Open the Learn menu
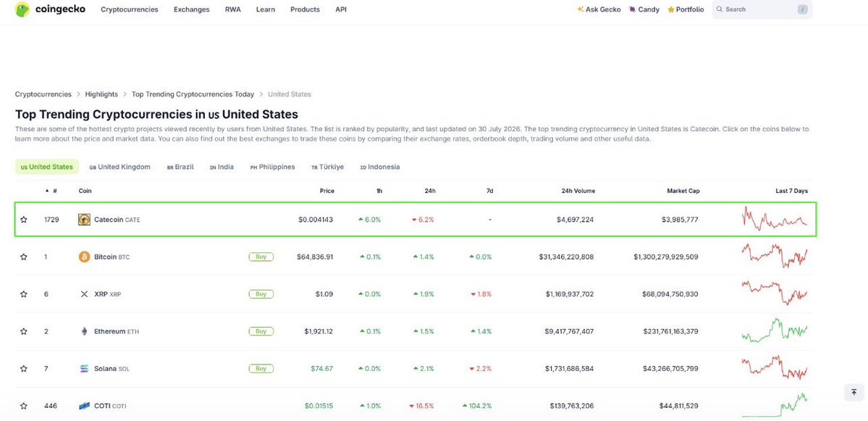Screen dimensions: 868x421 click(266, 9)
